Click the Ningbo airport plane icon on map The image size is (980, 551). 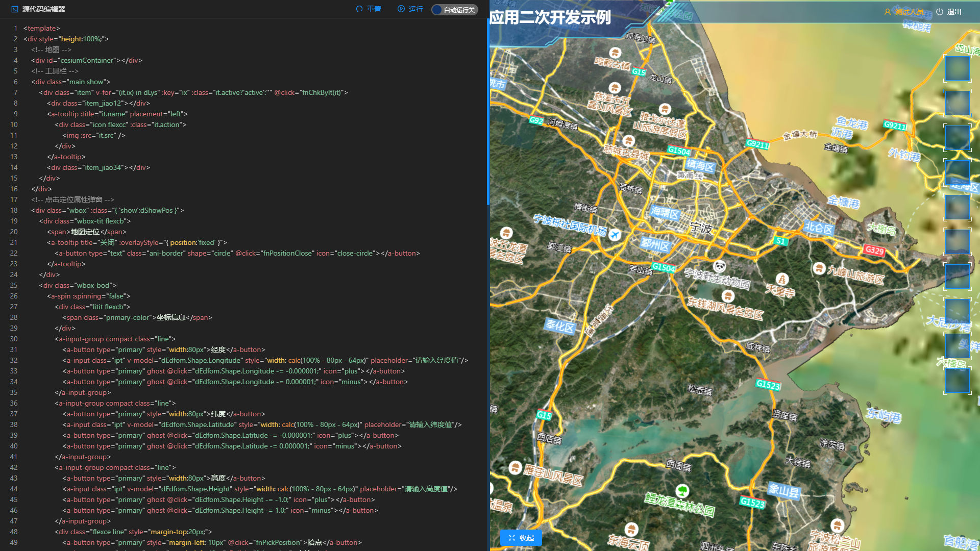point(615,235)
